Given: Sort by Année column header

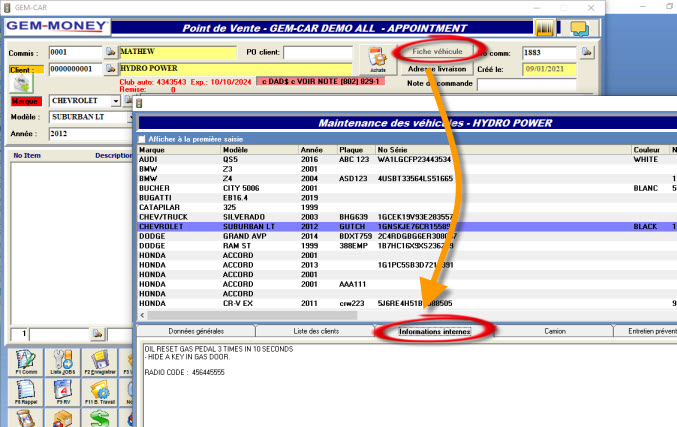Looking at the screenshot, I should click(x=318, y=150).
